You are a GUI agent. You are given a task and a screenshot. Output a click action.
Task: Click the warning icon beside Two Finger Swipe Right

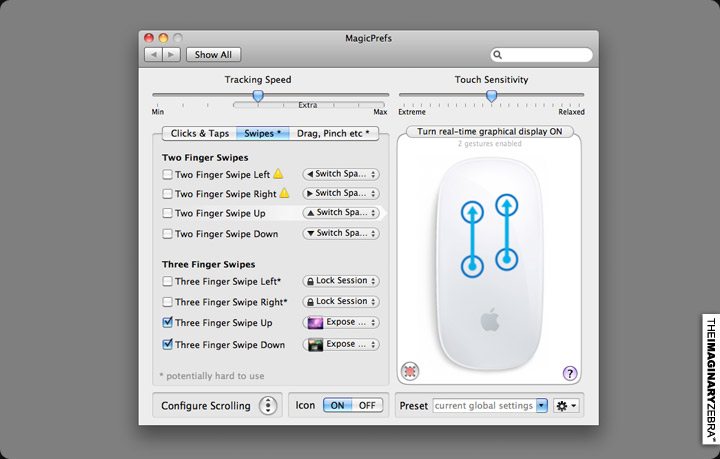[284, 194]
